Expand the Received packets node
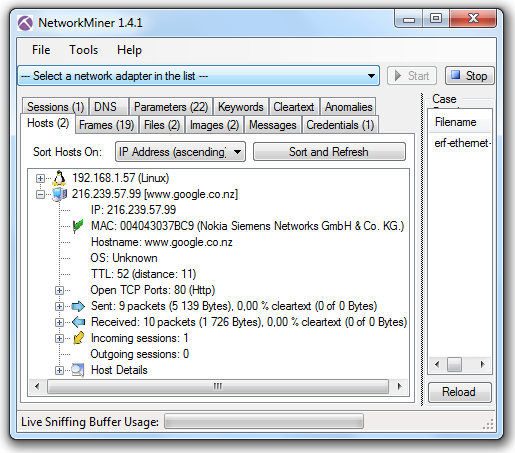 point(59,322)
